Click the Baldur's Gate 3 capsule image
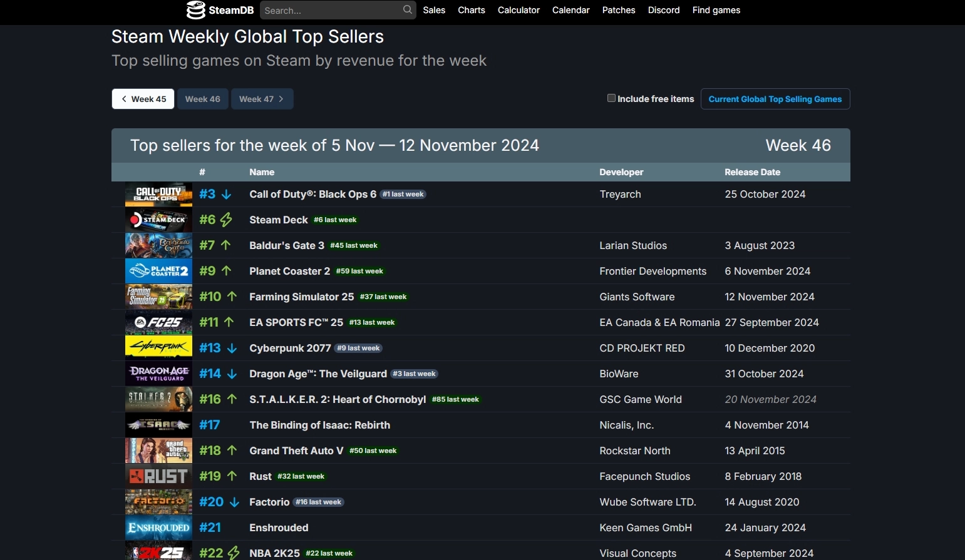The width and height of the screenshot is (965, 560). (158, 245)
